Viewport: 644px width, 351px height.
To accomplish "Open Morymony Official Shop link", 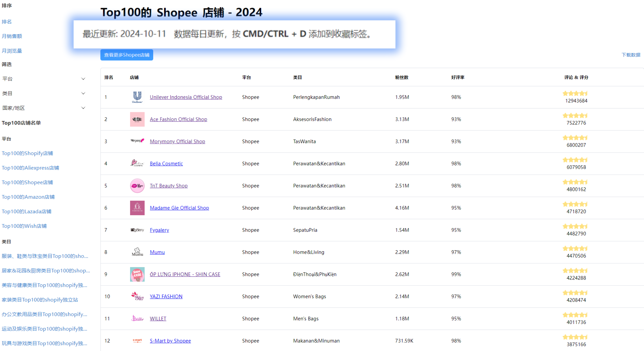I will coord(177,141).
